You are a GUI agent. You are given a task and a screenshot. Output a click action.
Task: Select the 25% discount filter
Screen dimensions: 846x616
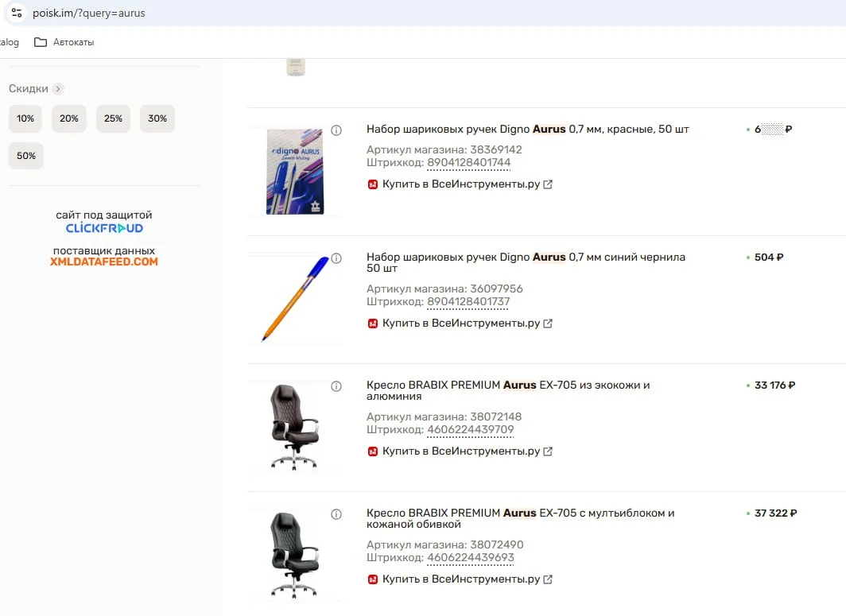[x=113, y=118]
